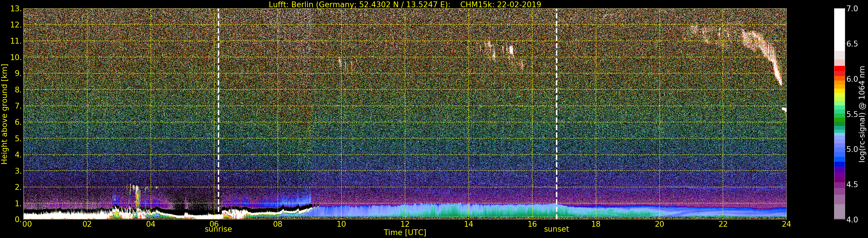
Task: Click the "Height above ground [km]" axis label
Action: [x=4, y=114]
